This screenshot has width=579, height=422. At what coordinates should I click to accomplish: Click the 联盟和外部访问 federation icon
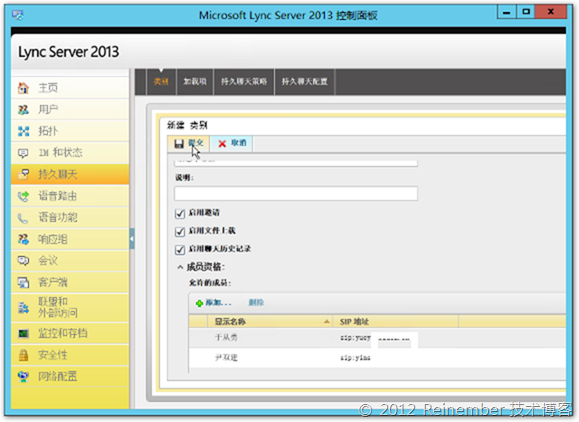[x=23, y=307]
